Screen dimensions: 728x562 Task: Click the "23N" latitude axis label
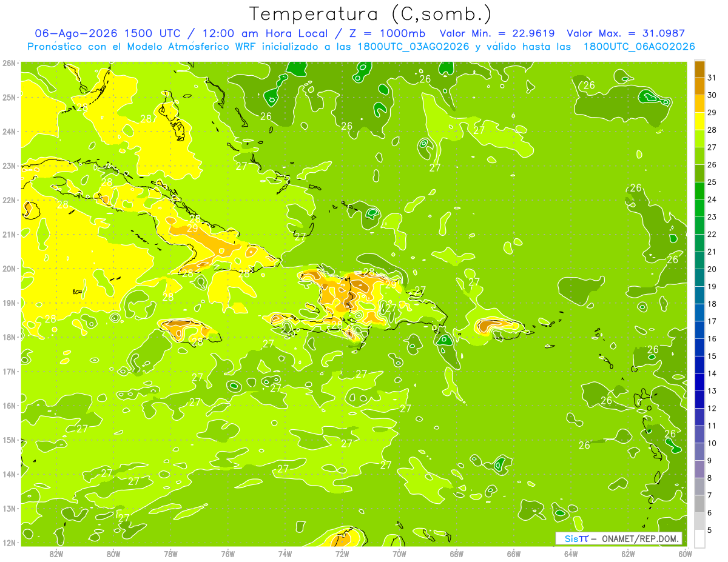pyautogui.click(x=8, y=166)
